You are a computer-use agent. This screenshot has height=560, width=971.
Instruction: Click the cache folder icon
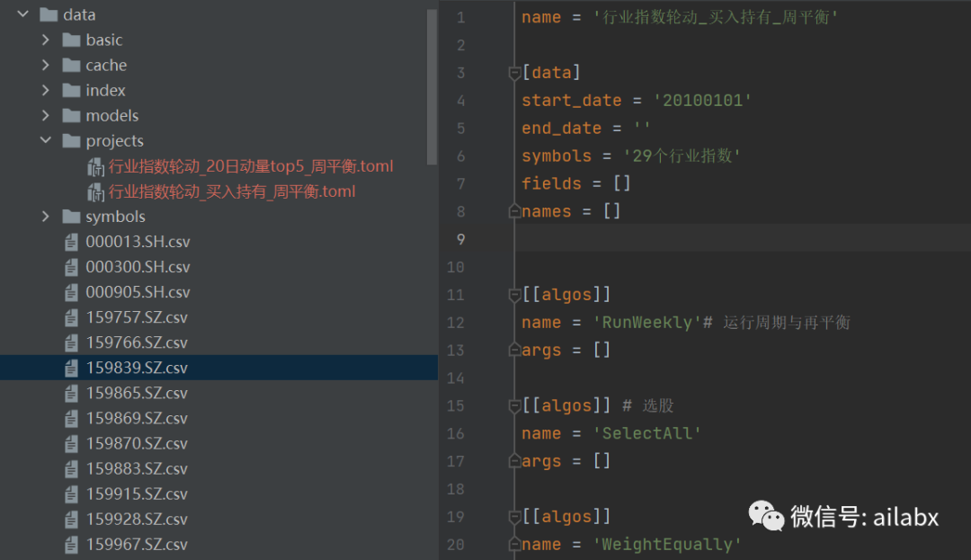(69, 65)
